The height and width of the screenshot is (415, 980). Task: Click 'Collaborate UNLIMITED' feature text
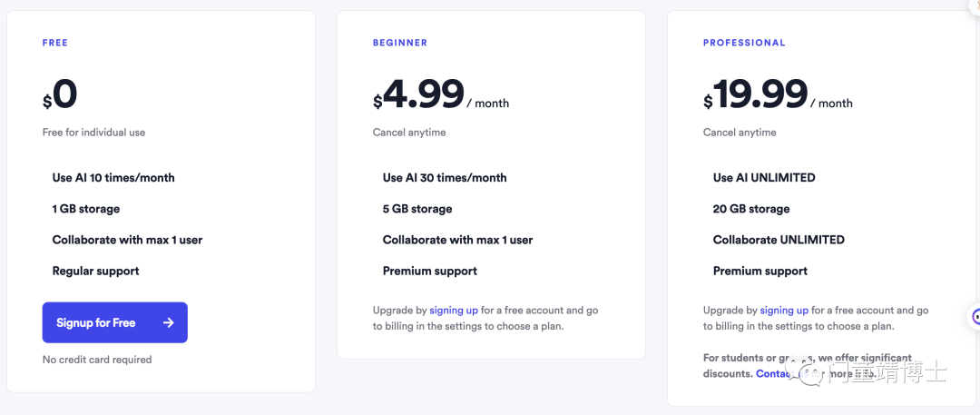click(779, 240)
